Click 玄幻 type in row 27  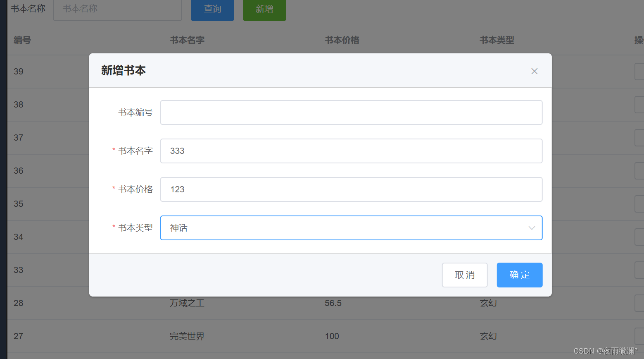(x=488, y=336)
